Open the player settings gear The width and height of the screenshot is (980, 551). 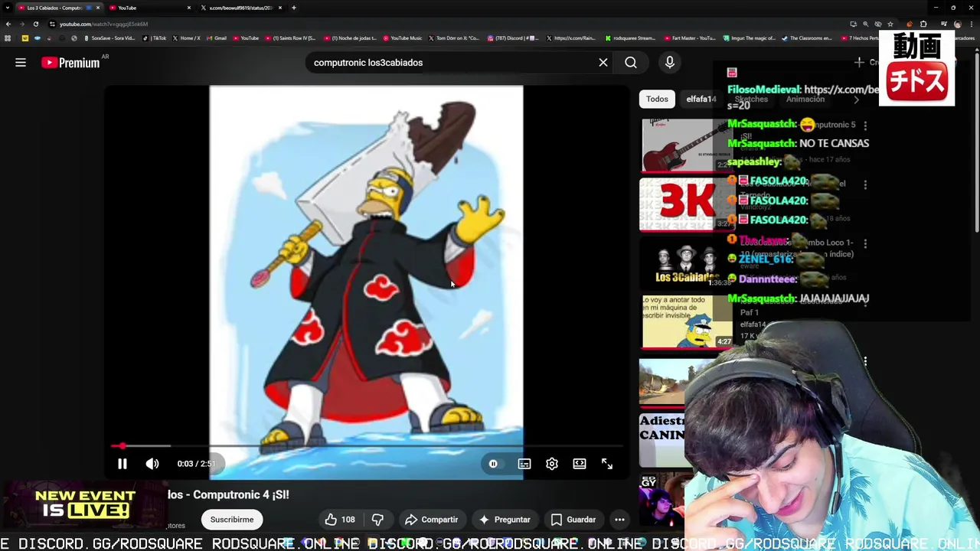(552, 464)
